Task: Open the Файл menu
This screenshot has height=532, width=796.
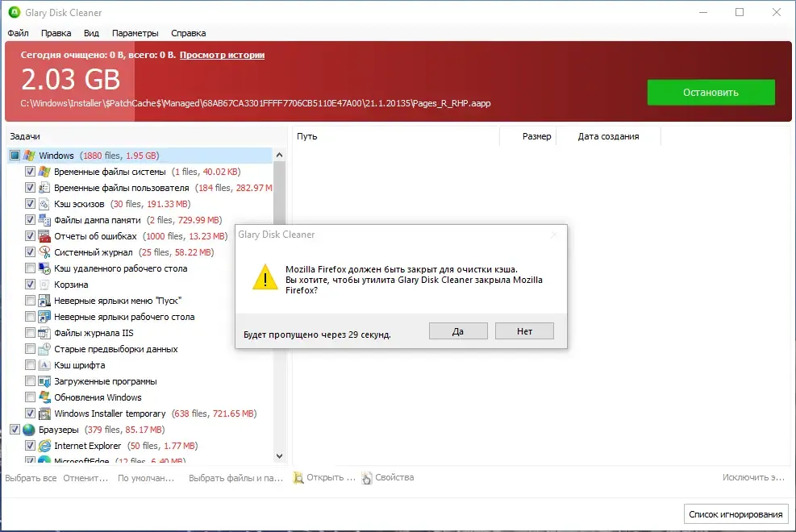Action: tap(19, 33)
